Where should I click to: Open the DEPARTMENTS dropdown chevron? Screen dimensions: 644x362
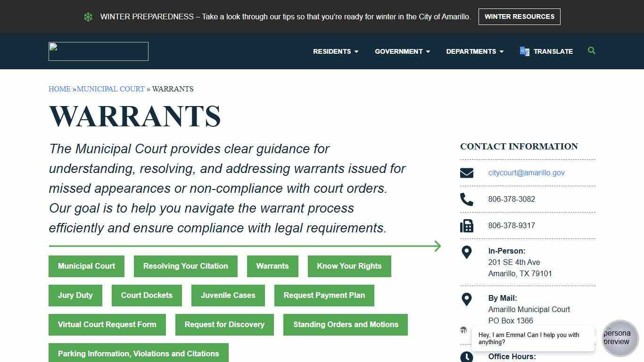tap(502, 52)
